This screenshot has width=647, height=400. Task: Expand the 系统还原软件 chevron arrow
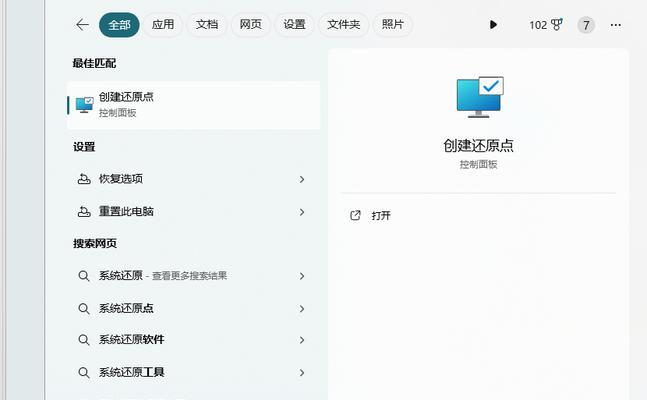tap(302, 340)
